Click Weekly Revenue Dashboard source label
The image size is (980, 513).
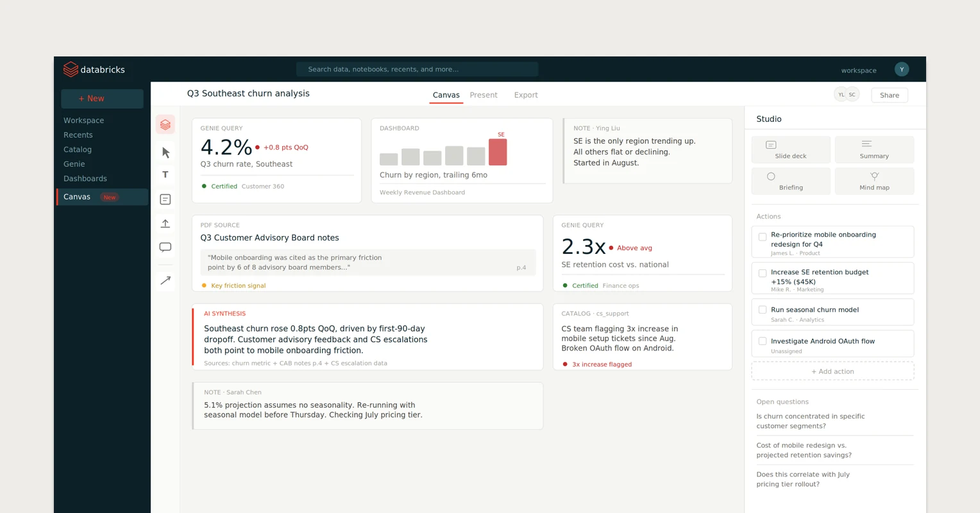coord(422,192)
